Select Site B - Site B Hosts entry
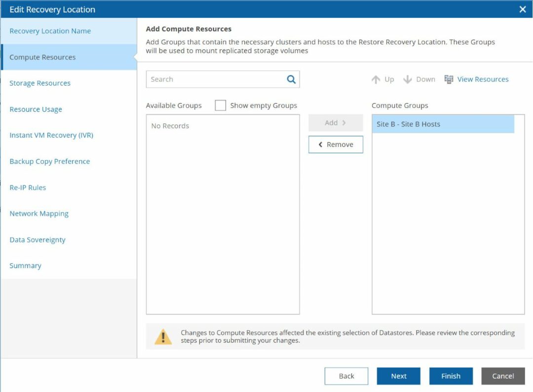This screenshot has width=533, height=392. coord(443,124)
